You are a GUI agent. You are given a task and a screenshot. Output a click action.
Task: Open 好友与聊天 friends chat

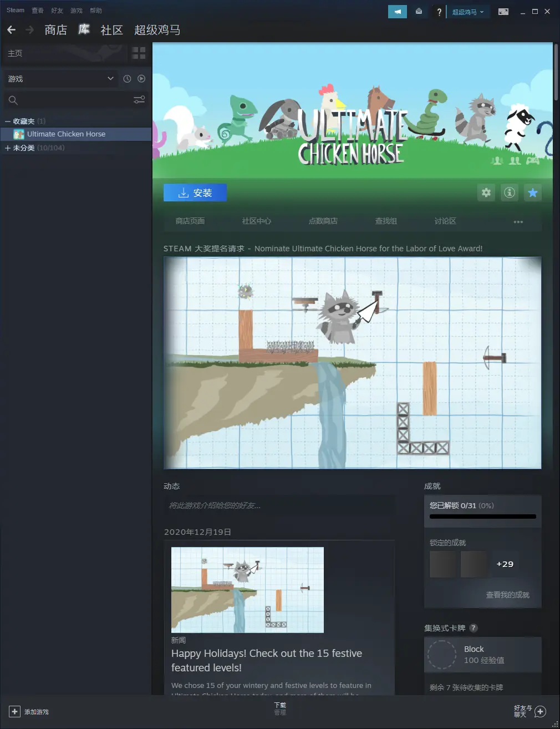point(530,711)
